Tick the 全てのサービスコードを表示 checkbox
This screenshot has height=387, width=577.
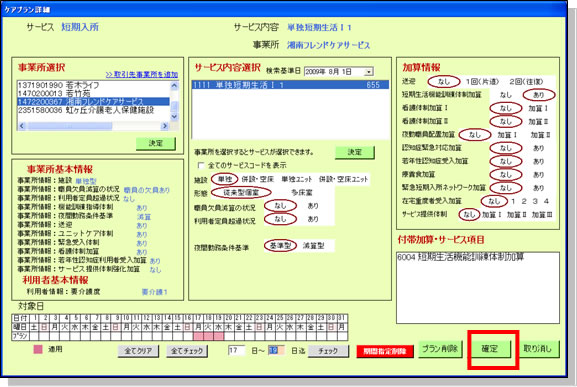pyautogui.click(x=201, y=165)
